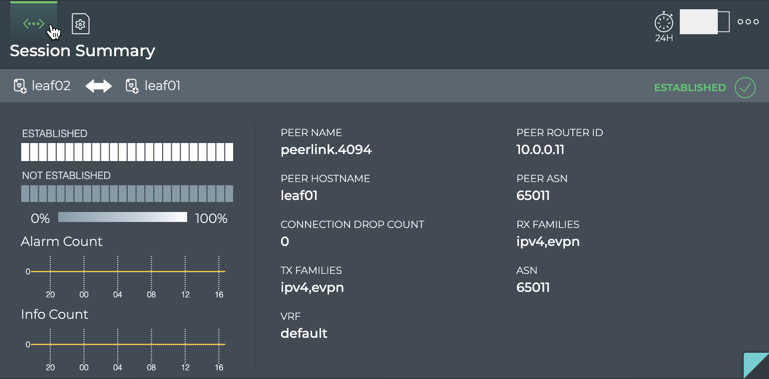Open the three-dot more options menu
Screen dimensions: 769x379
(748, 22)
